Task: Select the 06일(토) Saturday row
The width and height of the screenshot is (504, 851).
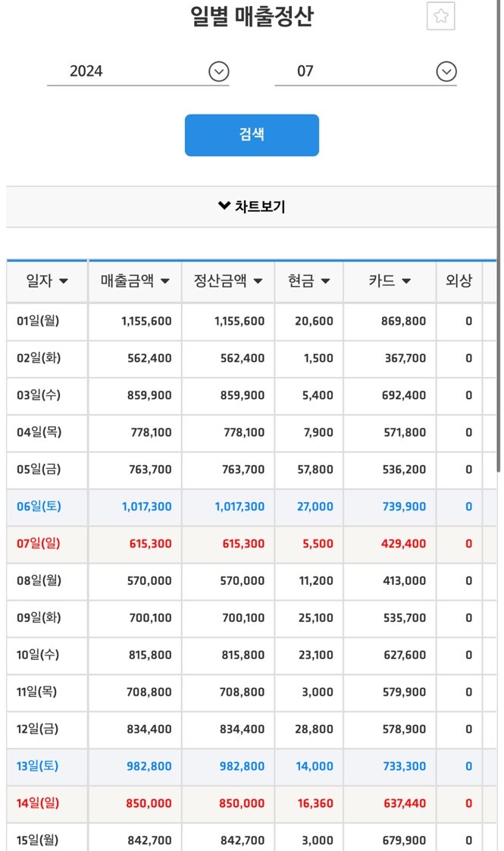Action: 38,507
